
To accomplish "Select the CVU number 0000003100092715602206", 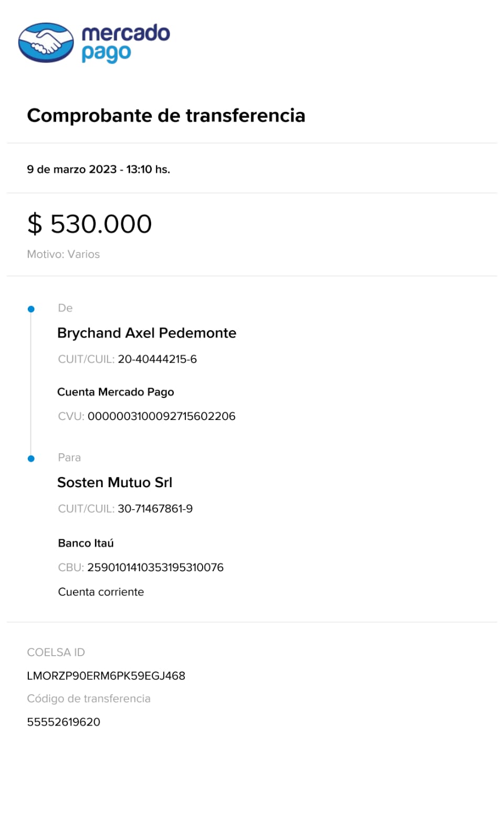I will (x=161, y=416).
